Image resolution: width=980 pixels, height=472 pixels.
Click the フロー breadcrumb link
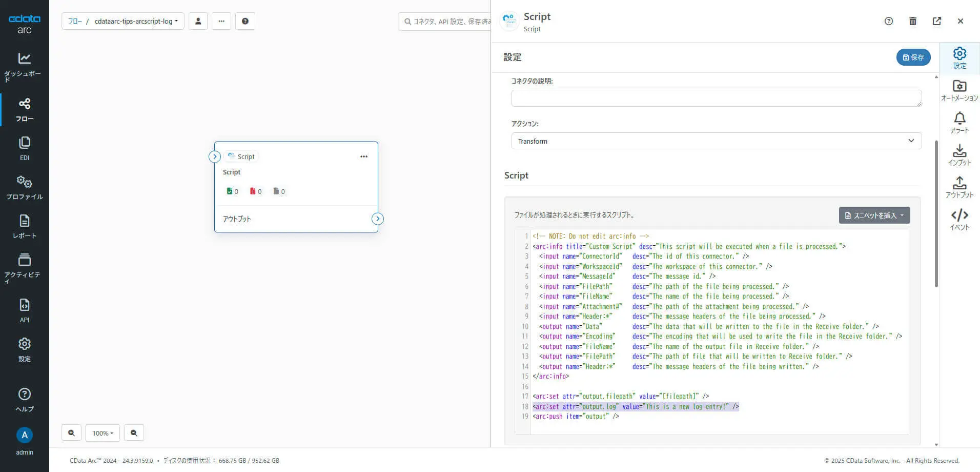75,21
